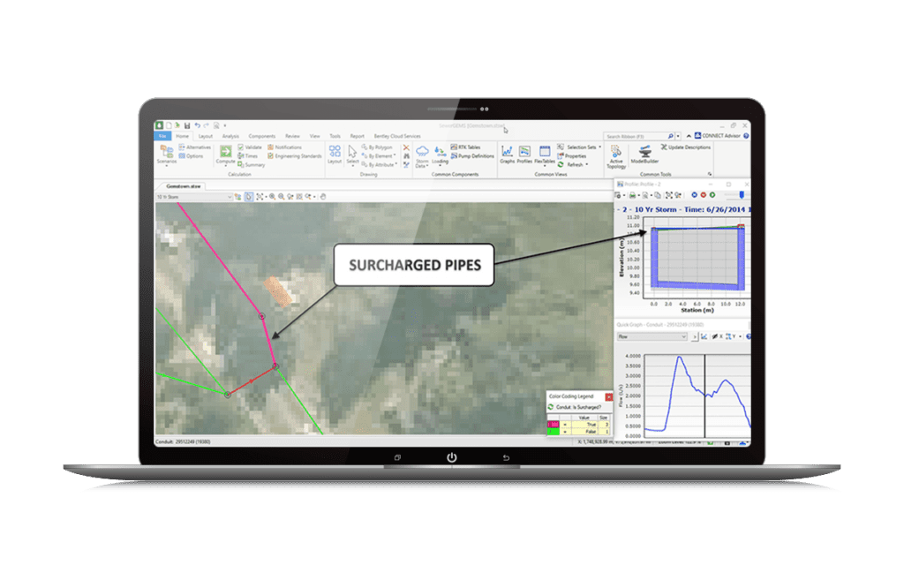Click the Active Topology icon

tap(616, 155)
